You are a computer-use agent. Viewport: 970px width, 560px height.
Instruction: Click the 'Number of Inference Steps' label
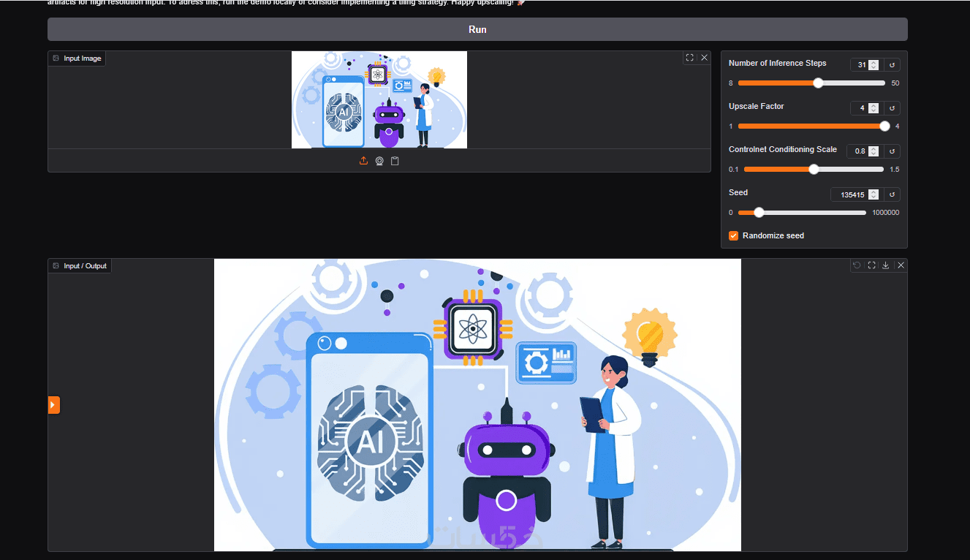(778, 64)
